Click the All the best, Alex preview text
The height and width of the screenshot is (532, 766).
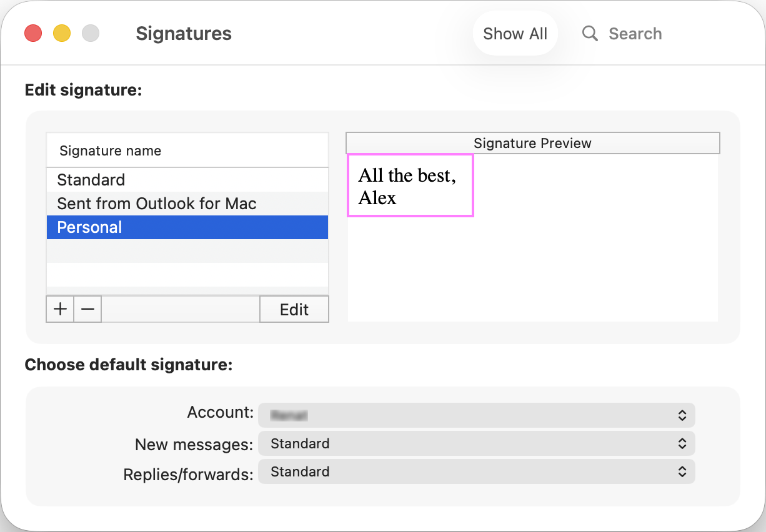click(x=409, y=185)
